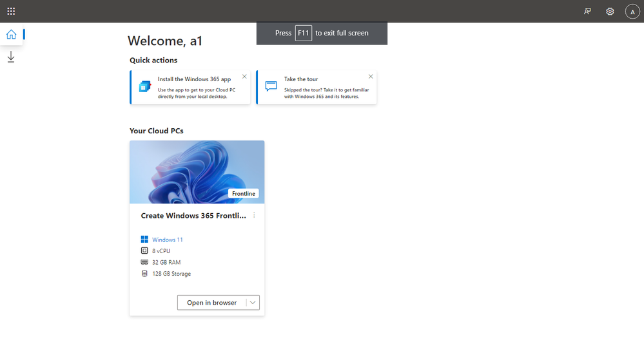
Task: Click the F11 key hint in fullscreen banner
Action: pos(303,33)
